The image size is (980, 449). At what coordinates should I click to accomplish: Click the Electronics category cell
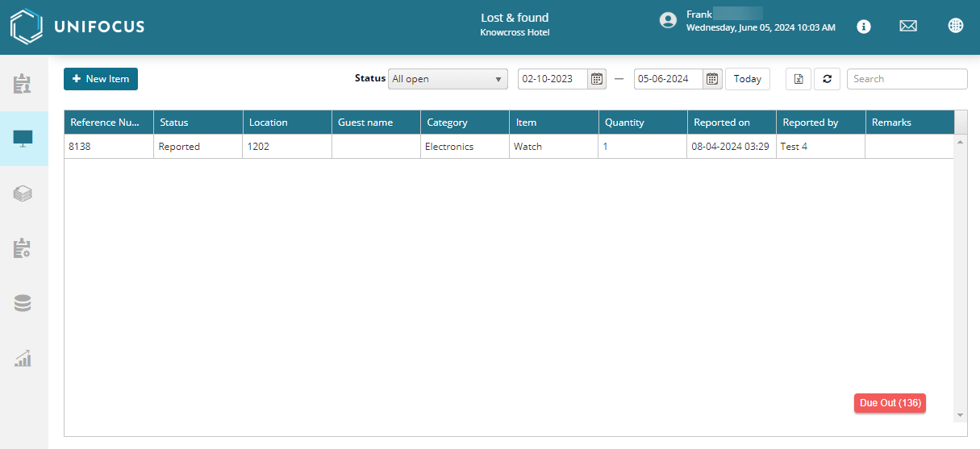tap(465, 147)
